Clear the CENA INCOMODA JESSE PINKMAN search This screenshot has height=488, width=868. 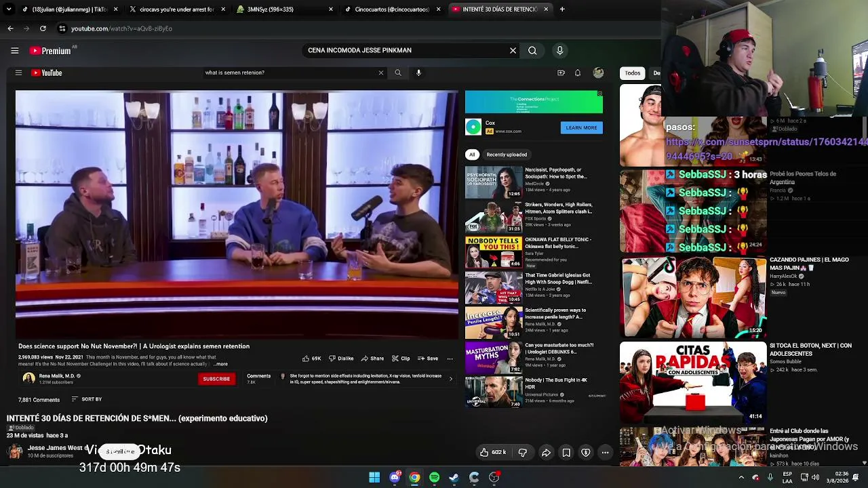pyautogui.click(x=513, y=50)
